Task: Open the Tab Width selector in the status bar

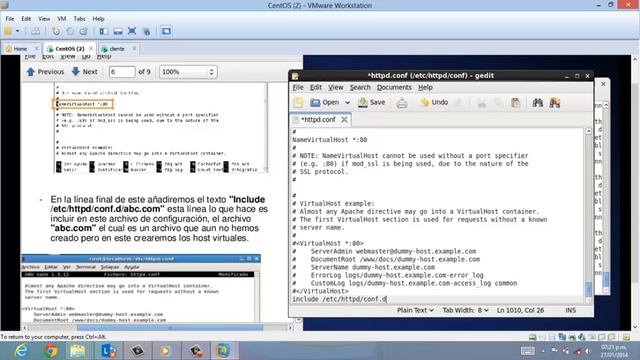Action: click(x=465, y=310)
